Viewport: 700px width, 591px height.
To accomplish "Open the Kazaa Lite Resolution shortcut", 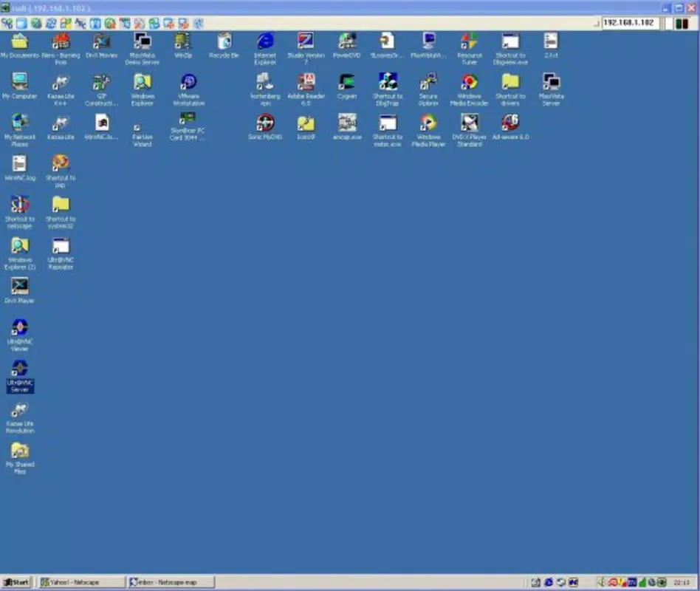I will [x=20, y=417].
